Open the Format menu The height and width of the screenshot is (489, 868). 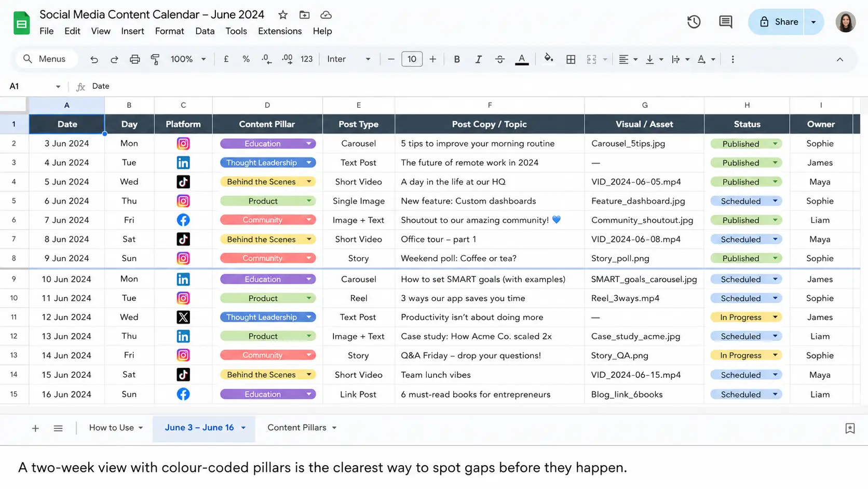(x=169, y=31)
